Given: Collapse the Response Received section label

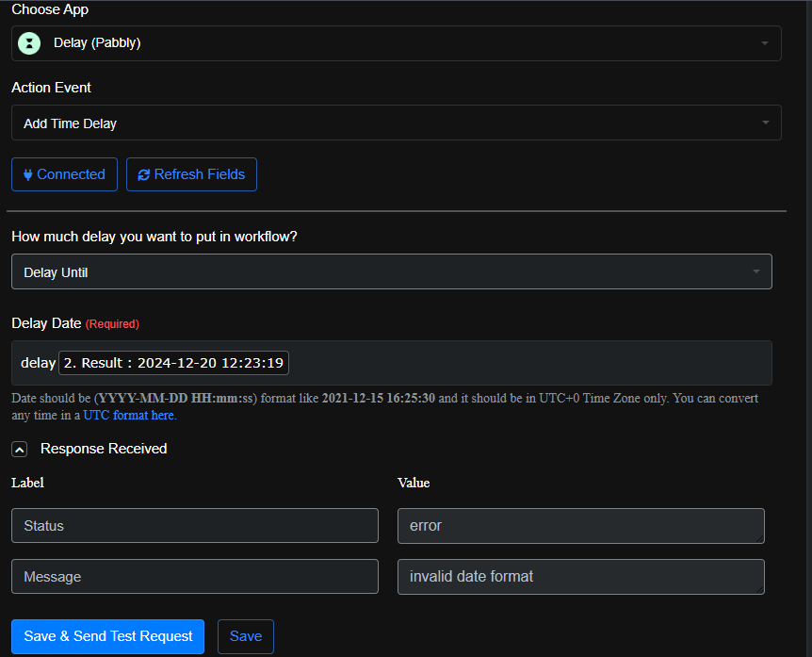Looking at the screenshot, I should 104,449.
